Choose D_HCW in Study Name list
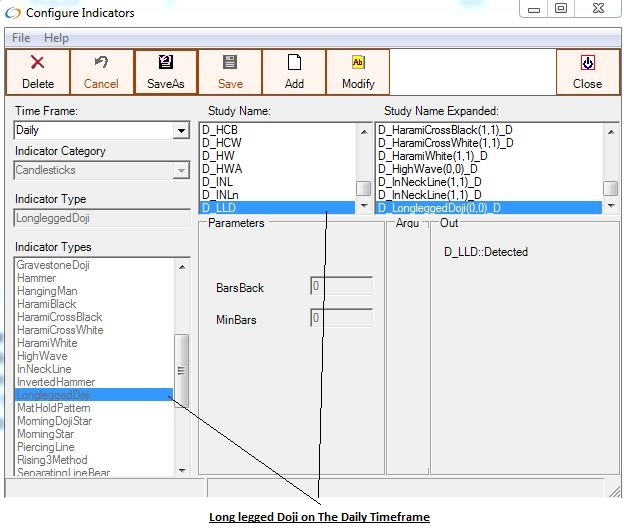This screenshot has width=624, height=531. 220,143
